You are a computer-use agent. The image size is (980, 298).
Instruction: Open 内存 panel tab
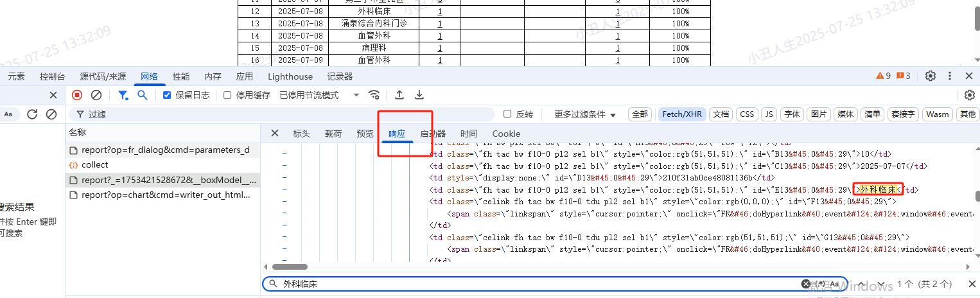point(213,76)
